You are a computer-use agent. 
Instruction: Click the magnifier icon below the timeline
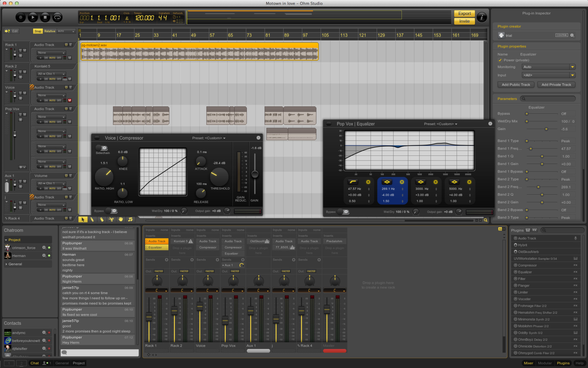(485, 220)
